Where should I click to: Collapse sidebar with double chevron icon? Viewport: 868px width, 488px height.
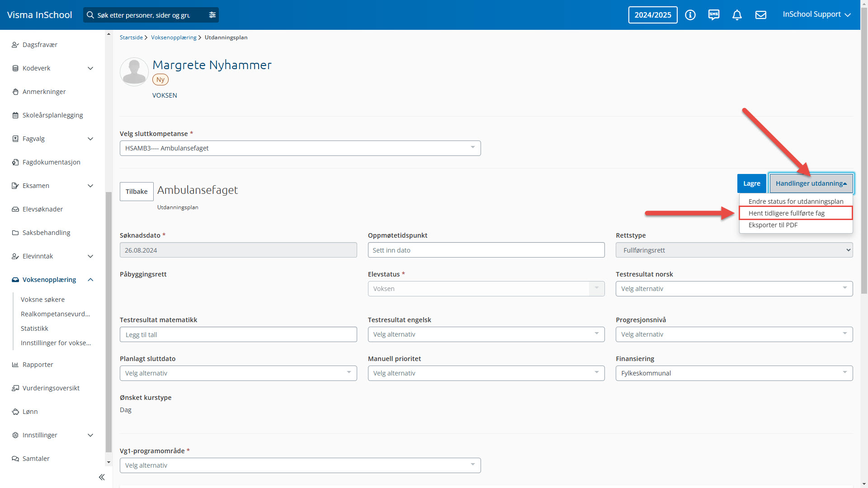tap(102, 477)
